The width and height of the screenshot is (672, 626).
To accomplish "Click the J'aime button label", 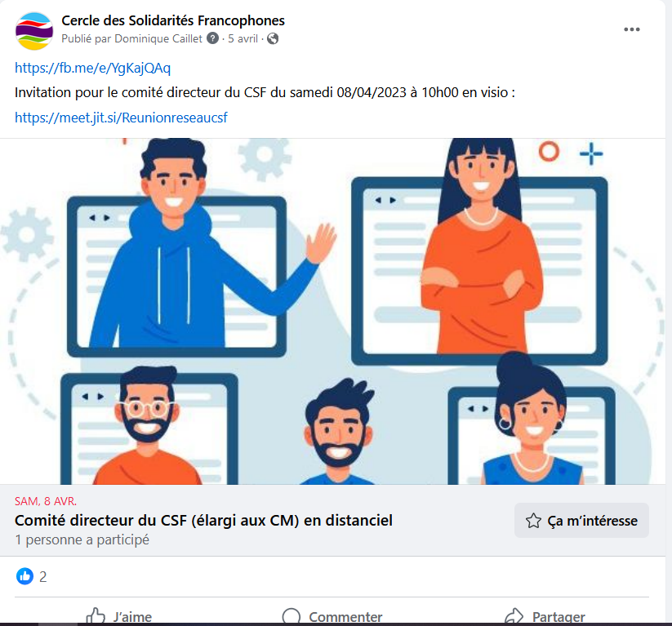I will (132, 616).
